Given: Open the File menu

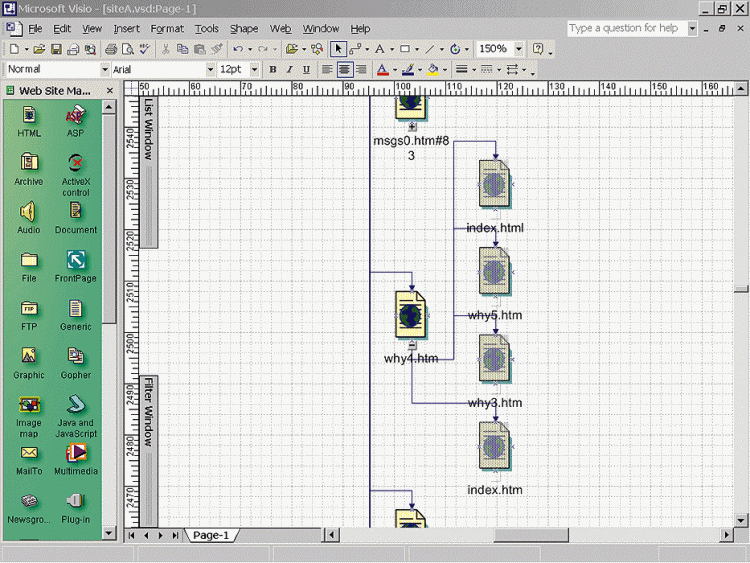Looking at the screenshot, I should click(35, 29).
